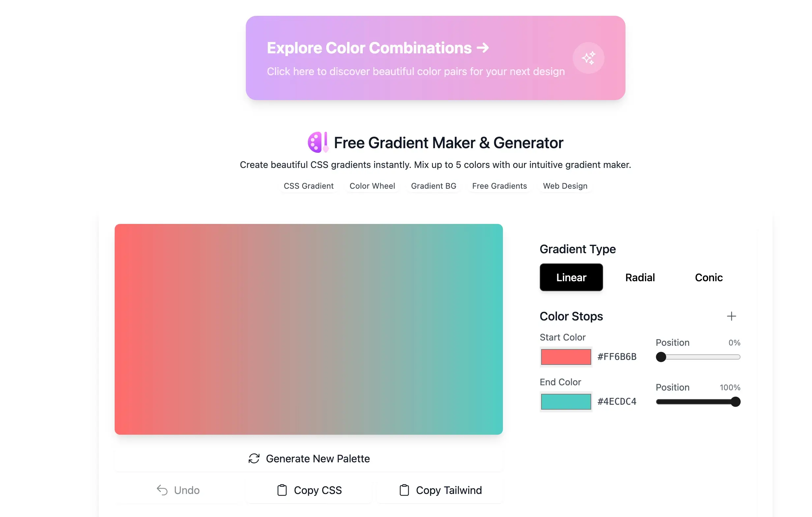Image resolution: width=812 pixels, height=517 pixels.
Task: Click the arrow in Explore Color Combinations heading
Action: pyautogui.click(x=483, y=48)
